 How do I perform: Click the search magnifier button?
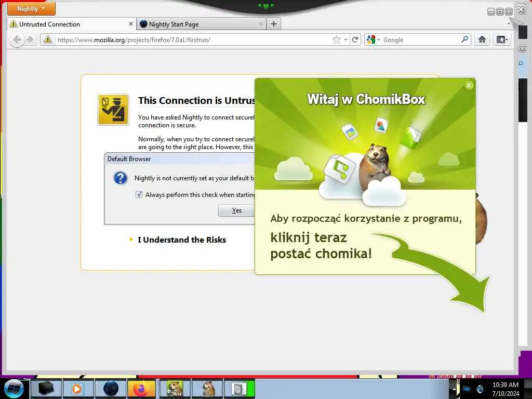(465, 39)
